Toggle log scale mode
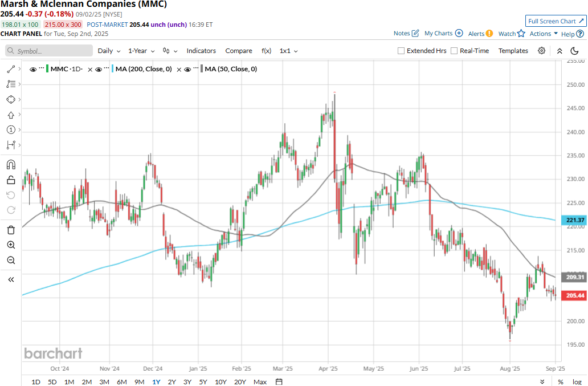The height and width of the screenshot is (386, 588). [577, 382]
